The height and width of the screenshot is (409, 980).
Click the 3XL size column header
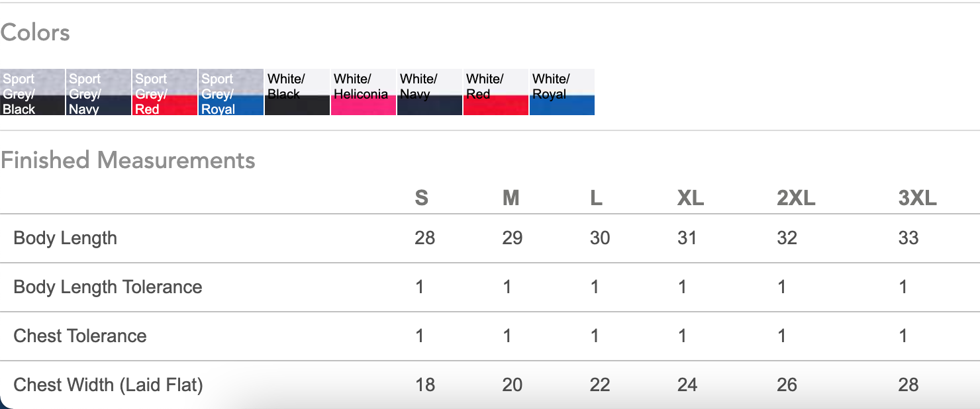pos(917,198)
